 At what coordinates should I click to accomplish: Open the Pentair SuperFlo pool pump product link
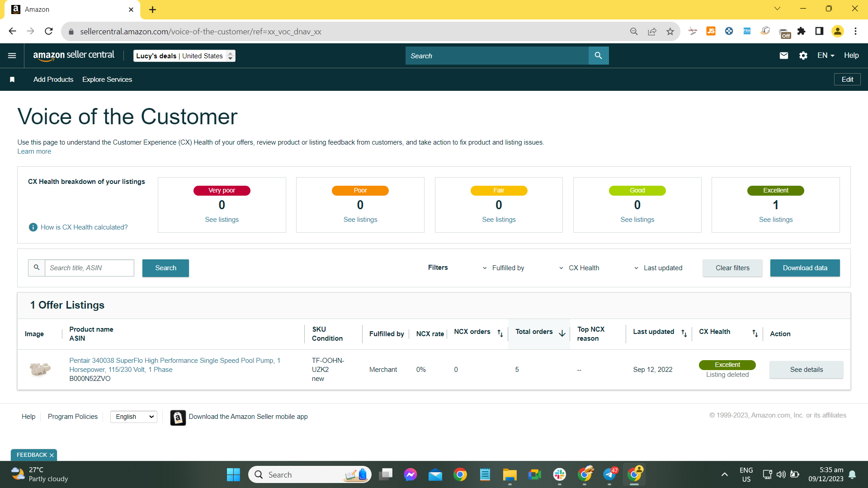[175, 365]
